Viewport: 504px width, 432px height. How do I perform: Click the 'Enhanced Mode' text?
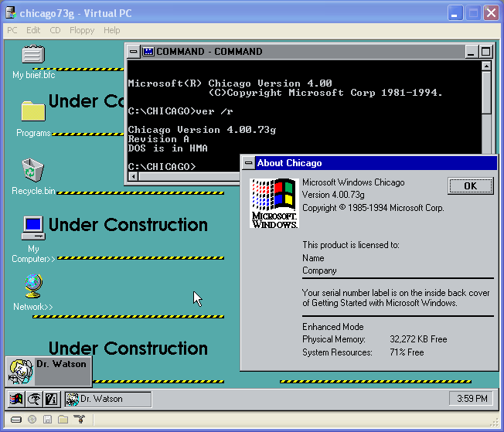point(332,327)
